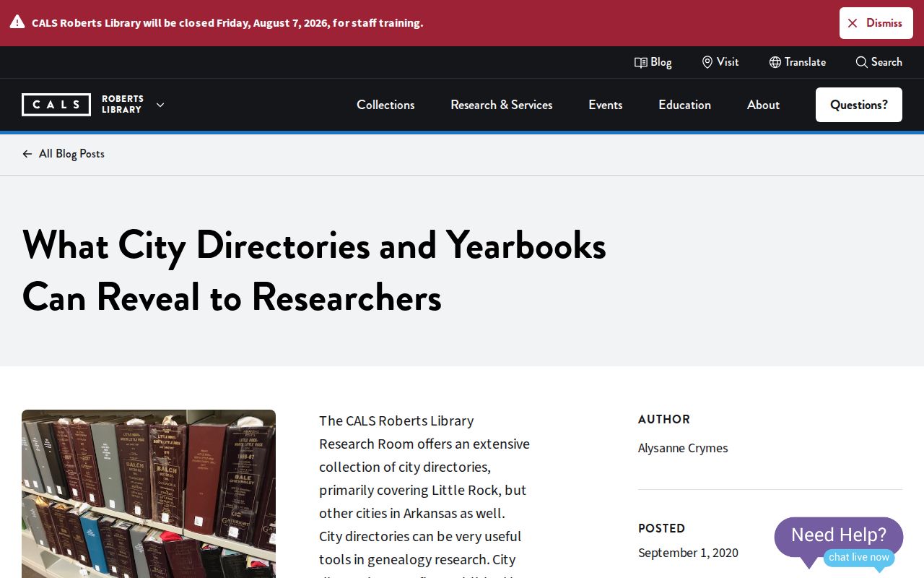
Task: Click the chat live now bubble
Action: (x=859, y=558)
